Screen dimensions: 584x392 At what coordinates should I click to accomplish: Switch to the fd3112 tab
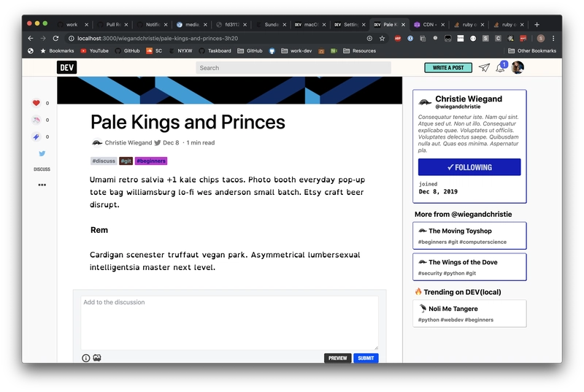point(231,25)
